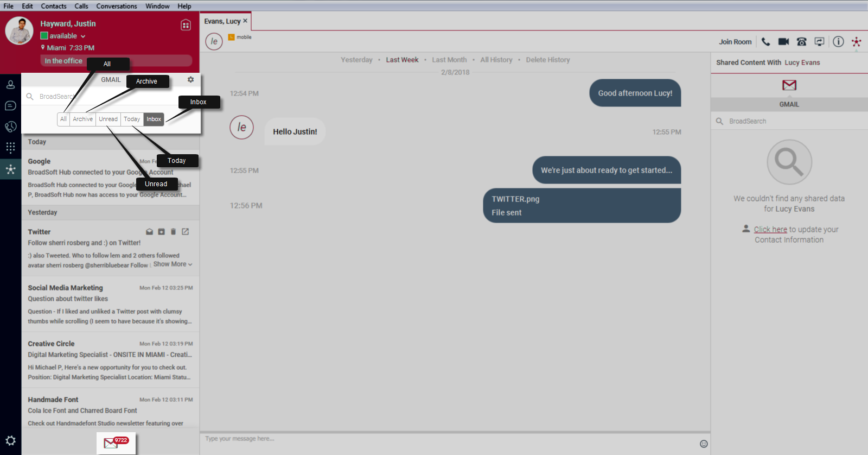Viewport: 868px width, 455px height.
Task: Select the Unread mail filter
Action: (108, 119)
